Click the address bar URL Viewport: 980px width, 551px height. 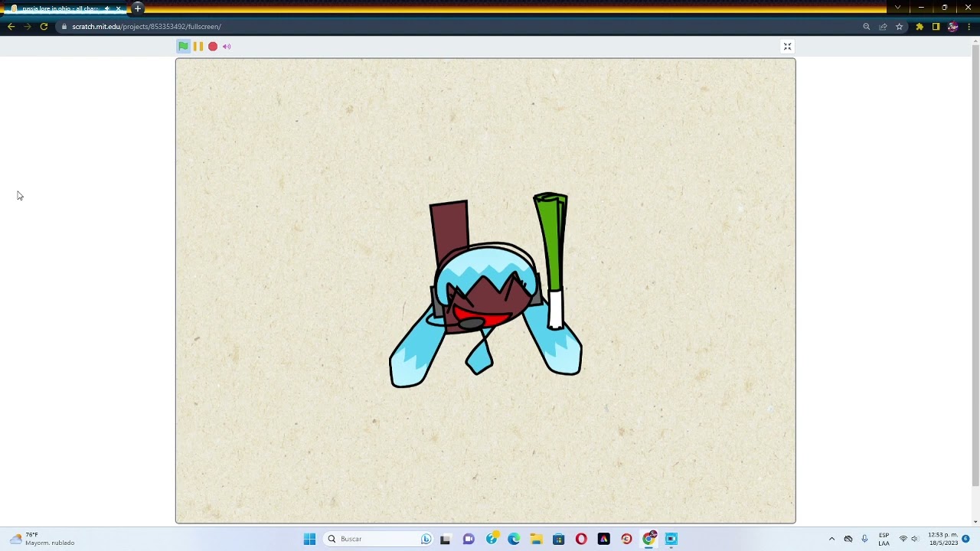(x=147, y=27)
